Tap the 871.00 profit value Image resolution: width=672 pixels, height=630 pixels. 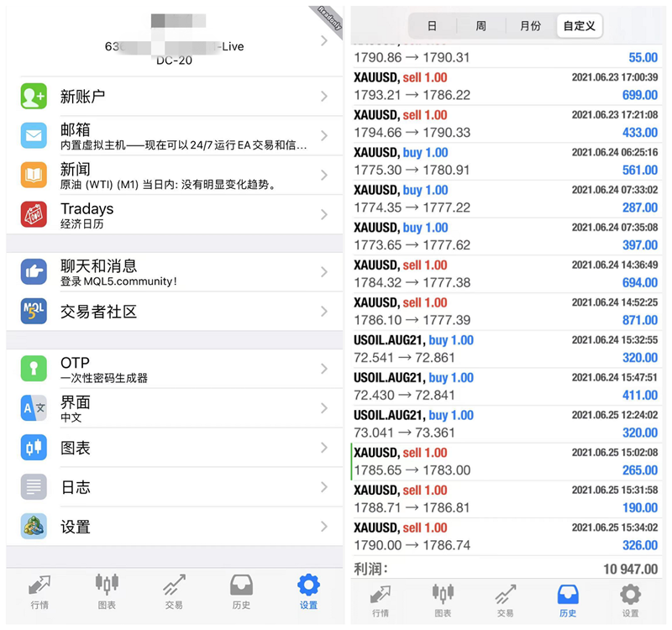tap(640, 320)
